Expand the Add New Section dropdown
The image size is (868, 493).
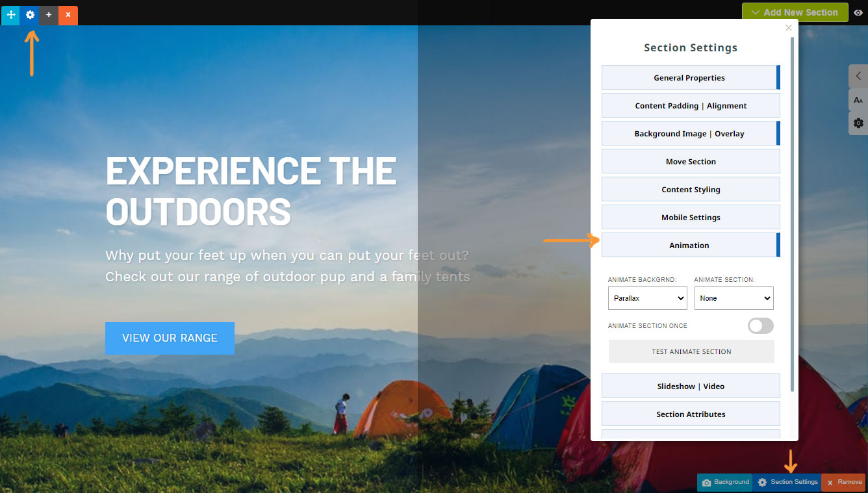point(795,12)
